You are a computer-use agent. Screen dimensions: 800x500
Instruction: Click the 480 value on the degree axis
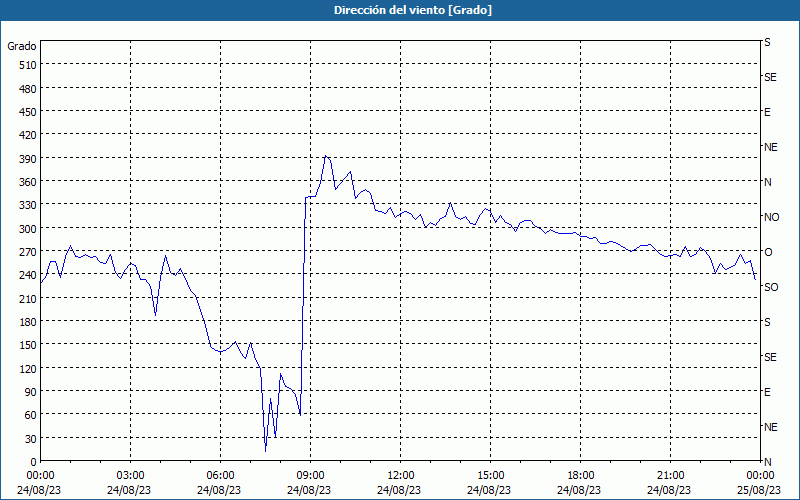28,89
